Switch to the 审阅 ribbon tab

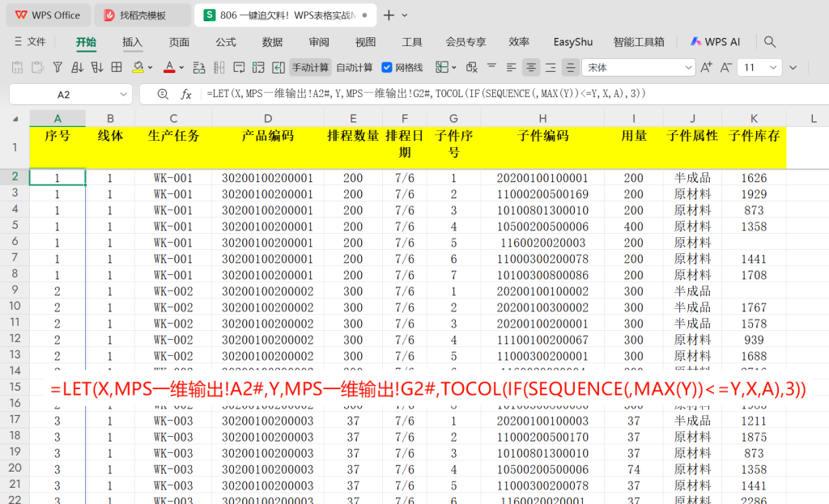(x=319, y=42)
